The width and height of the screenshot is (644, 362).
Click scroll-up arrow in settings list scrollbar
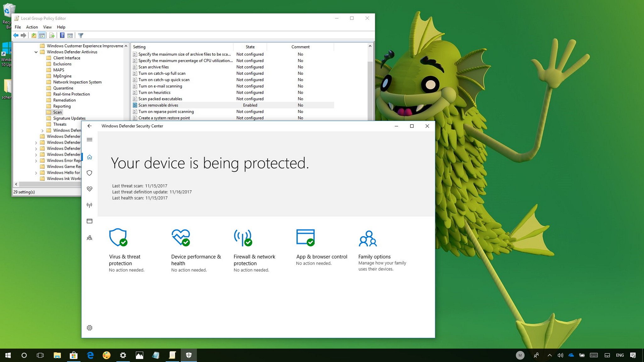coord(370,46)
